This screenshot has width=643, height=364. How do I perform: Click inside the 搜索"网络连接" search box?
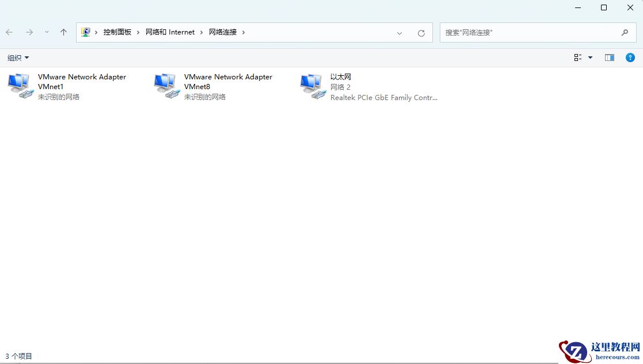[x=530, y=32]
